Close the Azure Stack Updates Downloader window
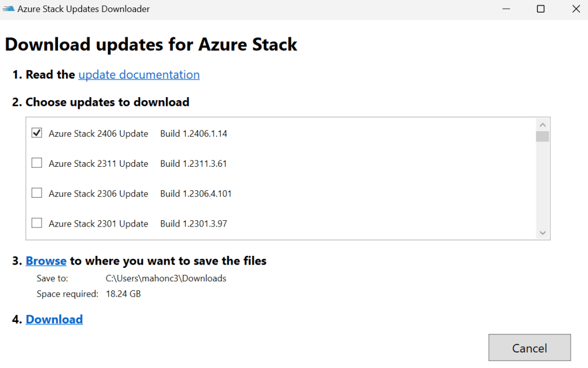Screen dimensions: 588x368 [x=575, y=9]
